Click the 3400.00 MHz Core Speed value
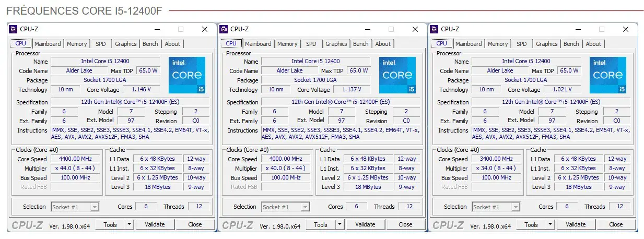Image resolution: width=644 pixels, height=239 pixels. tap(497, 159)
